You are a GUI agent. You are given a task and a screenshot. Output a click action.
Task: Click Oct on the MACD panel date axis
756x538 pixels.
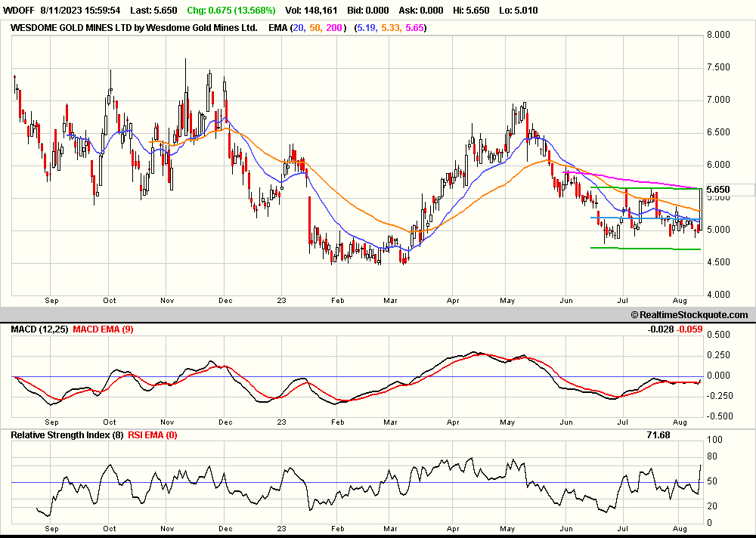(110, 422)
